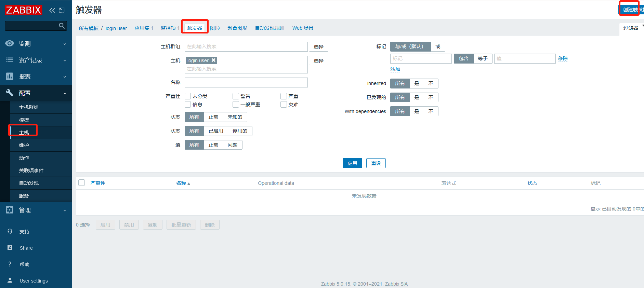This screenshot has height=288, width=644.
Task: Expand the 报表 menu section
Action: pyautogui.click(x=65, y=77)
